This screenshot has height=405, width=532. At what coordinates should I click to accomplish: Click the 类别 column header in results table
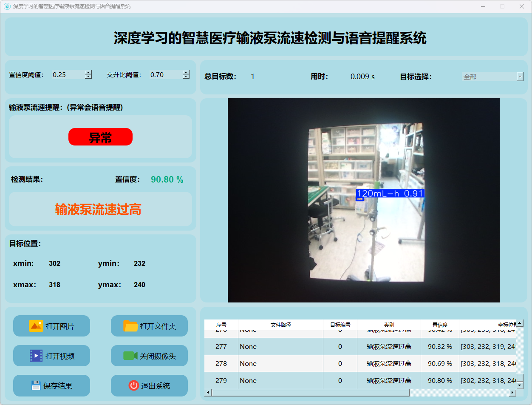tap(389, 325)
